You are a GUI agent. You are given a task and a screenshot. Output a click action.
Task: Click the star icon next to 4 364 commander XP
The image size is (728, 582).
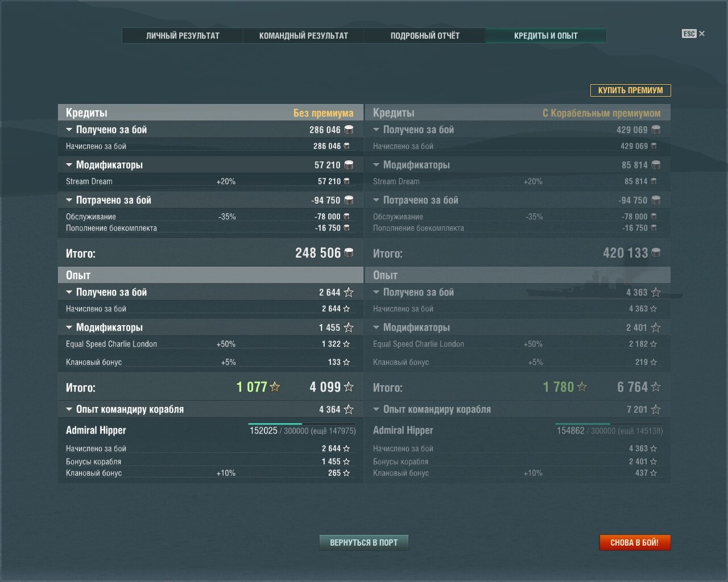[x=349, y=409]
